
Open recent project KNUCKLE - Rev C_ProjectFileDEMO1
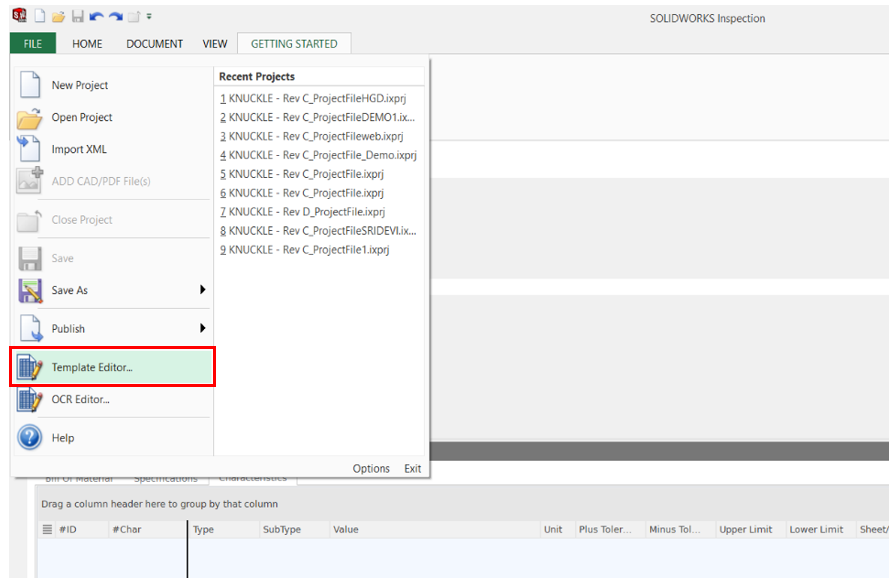pyautogui.click(x=318, y=117)
